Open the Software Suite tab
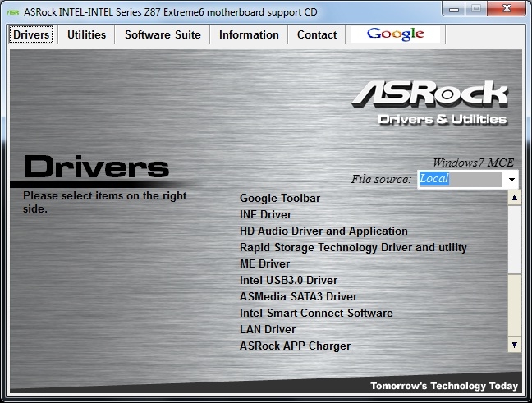 163,34
